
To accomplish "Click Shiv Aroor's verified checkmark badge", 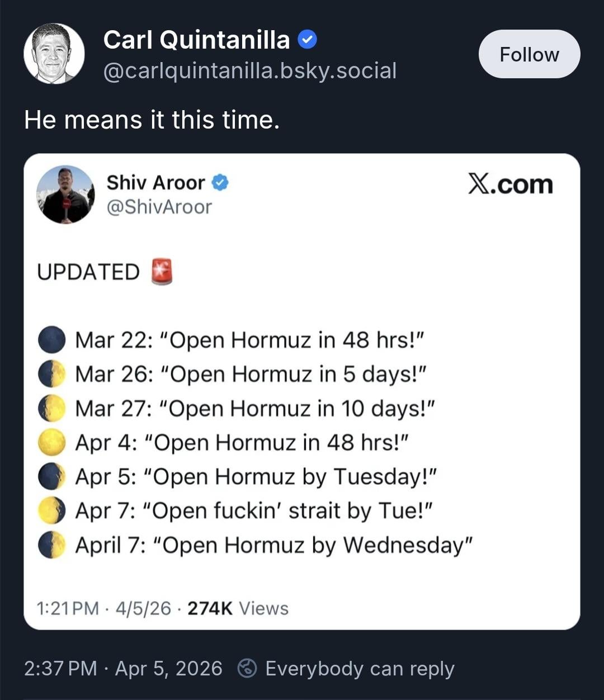I will [x=220, y=182].
